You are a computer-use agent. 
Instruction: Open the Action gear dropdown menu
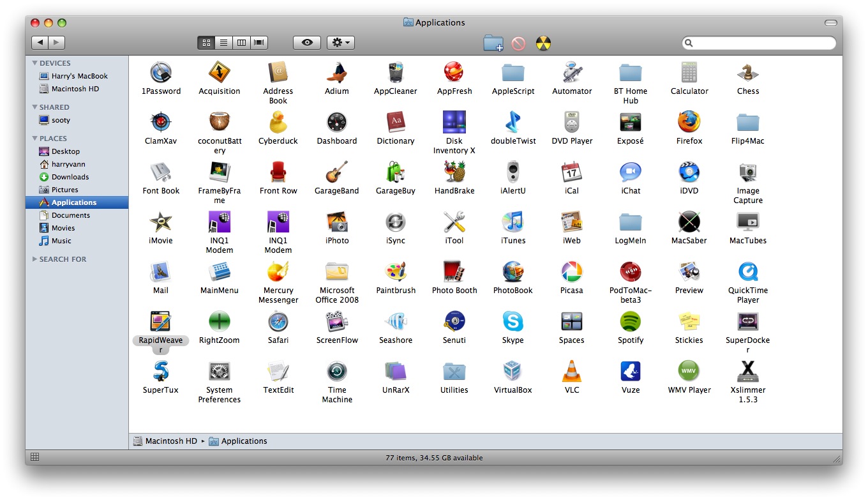pos(341,43)
